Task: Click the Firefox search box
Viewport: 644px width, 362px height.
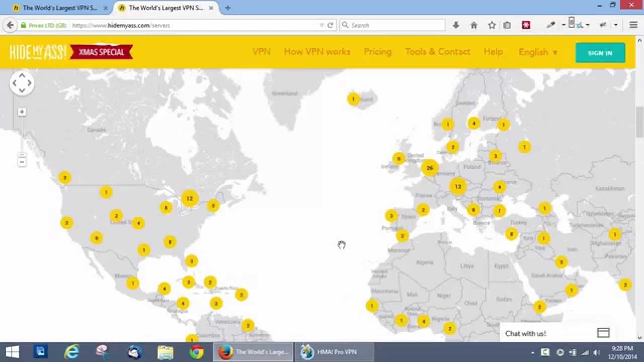Action: pyautogui.click(x=392, y=25)
